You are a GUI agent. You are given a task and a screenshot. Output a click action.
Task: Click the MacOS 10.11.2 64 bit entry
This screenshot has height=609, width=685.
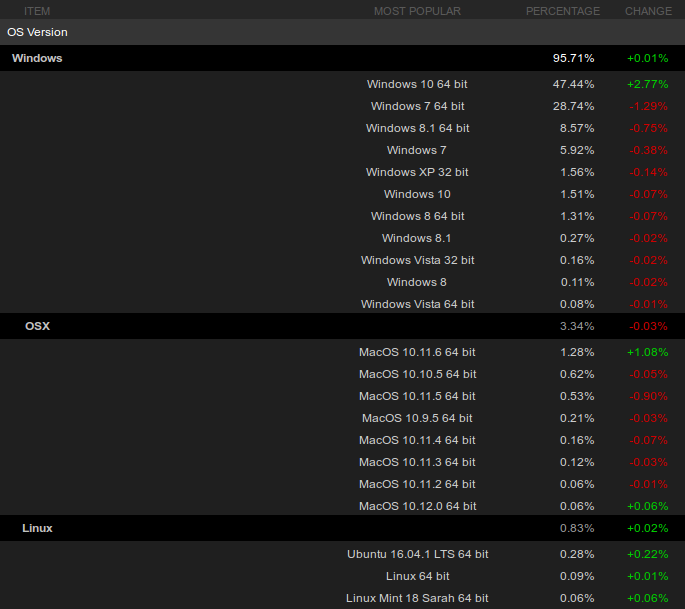click(417, 484)
